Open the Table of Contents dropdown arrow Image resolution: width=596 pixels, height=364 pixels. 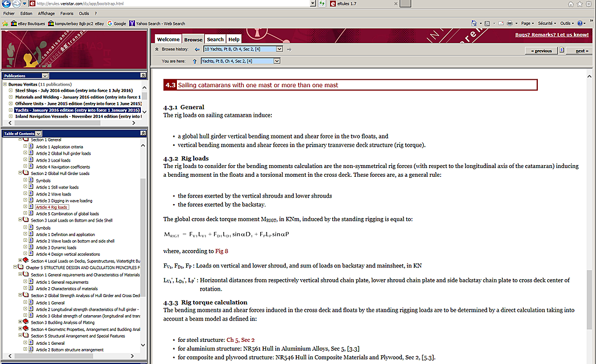click(x=38, y=133)
